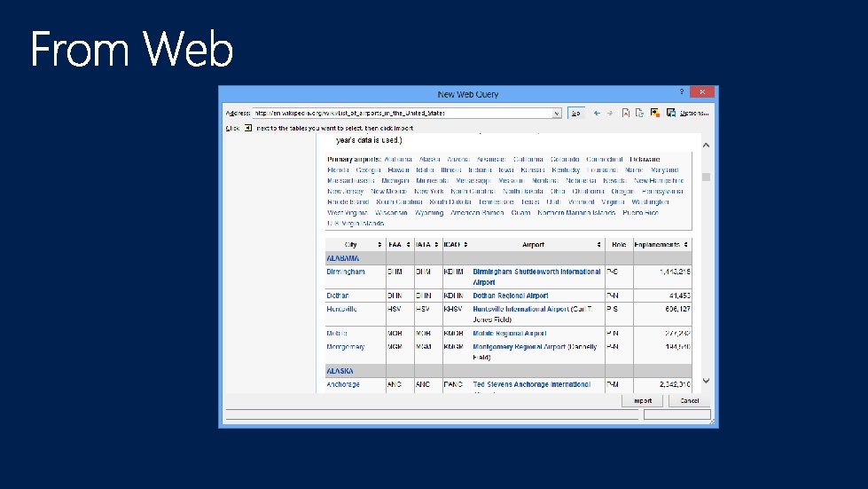Screen dimensions: 868x489
Task: Open the Guam link in Primary airports
Action: (x=520, y=213)
